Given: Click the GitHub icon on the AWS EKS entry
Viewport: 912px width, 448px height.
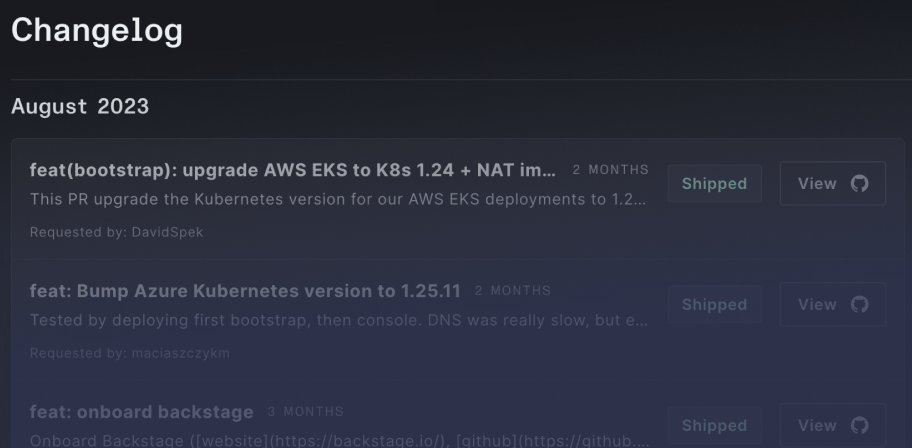Looking at the screenshot, I should [860, 183].
